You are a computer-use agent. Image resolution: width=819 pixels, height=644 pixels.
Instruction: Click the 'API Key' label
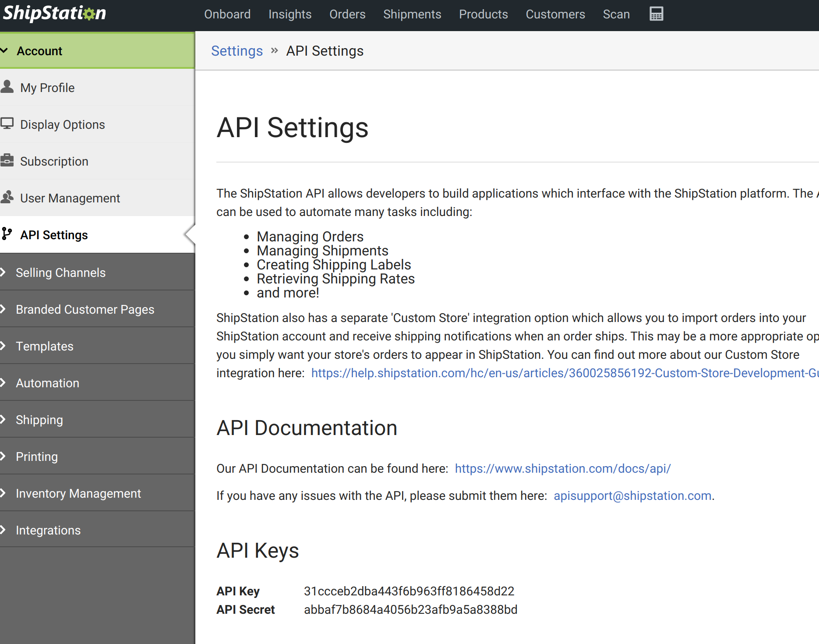(x=238, y=591)
